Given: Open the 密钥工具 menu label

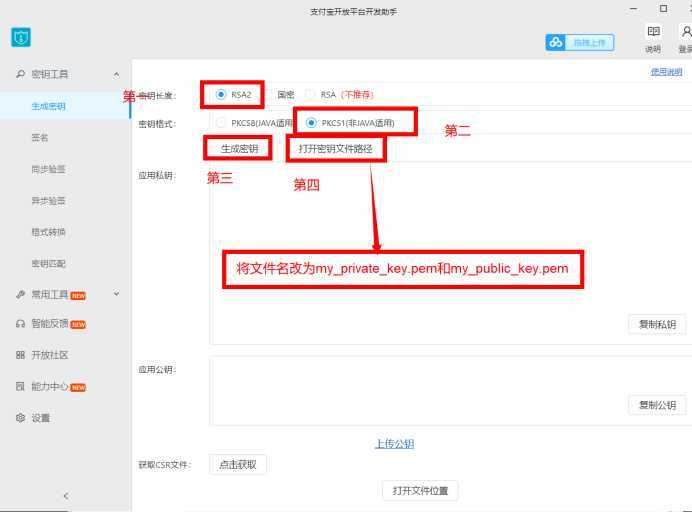Looking at the screenshot, I should (49, 74).
